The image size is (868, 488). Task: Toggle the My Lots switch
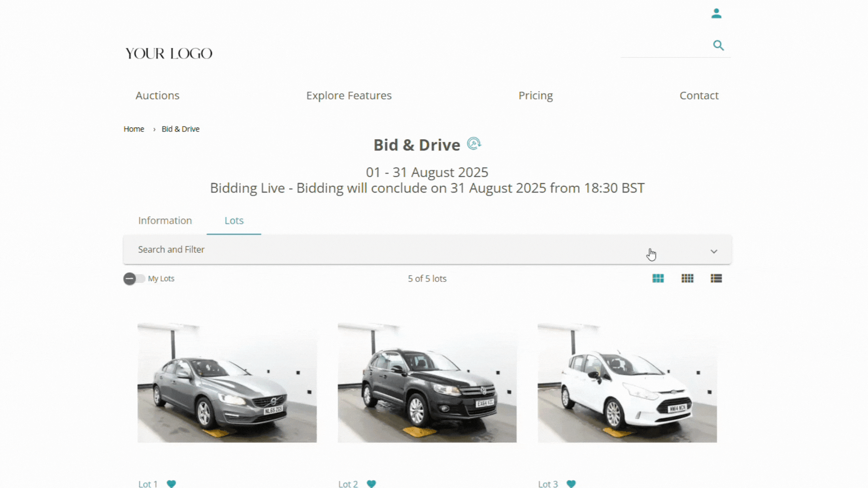click(x=134, y=279)
